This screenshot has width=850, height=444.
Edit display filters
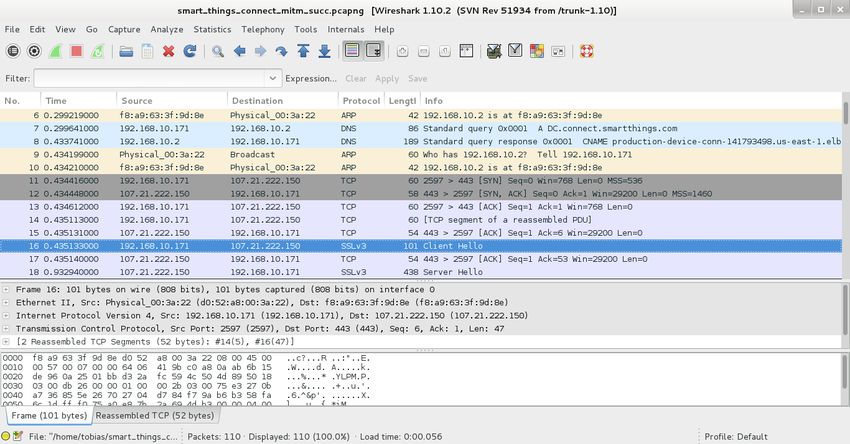tap(515, 51)
